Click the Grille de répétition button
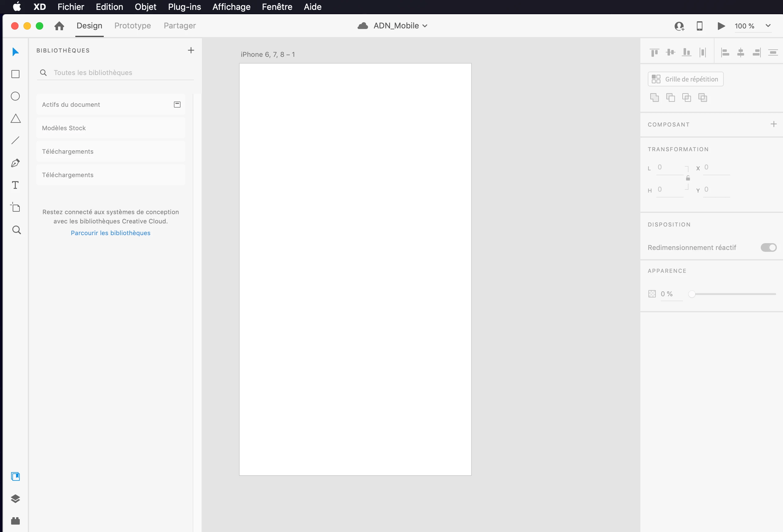The image size is (783, 532). point(685,79)
